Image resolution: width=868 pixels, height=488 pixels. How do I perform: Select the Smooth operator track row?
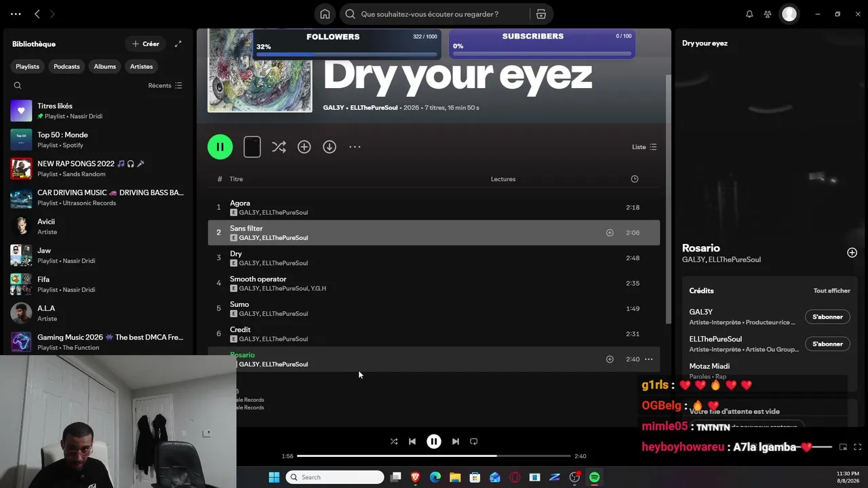(x=434, y=283)
